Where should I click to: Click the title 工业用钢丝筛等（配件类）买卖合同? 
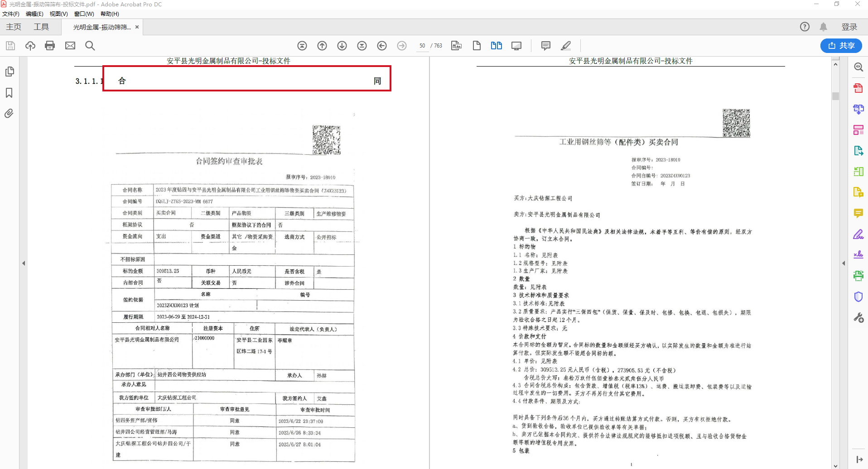(x=619, y=142)
